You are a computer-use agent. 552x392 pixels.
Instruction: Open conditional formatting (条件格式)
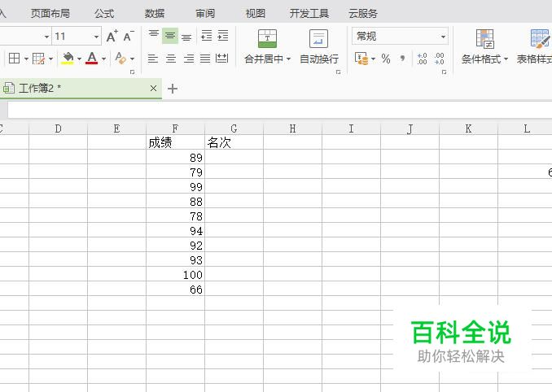[x=484, y=47]
